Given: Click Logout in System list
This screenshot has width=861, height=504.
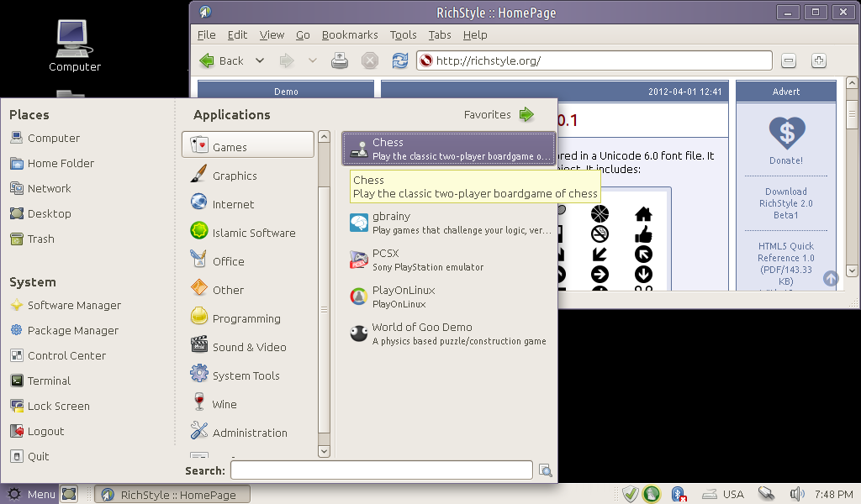Looking at the screenshot, I should [x=37, y=431].
